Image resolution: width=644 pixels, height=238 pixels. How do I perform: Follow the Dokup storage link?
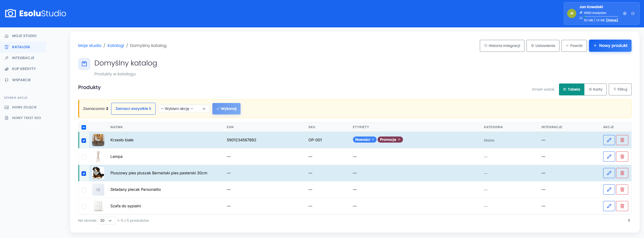(x=612, y=20)
